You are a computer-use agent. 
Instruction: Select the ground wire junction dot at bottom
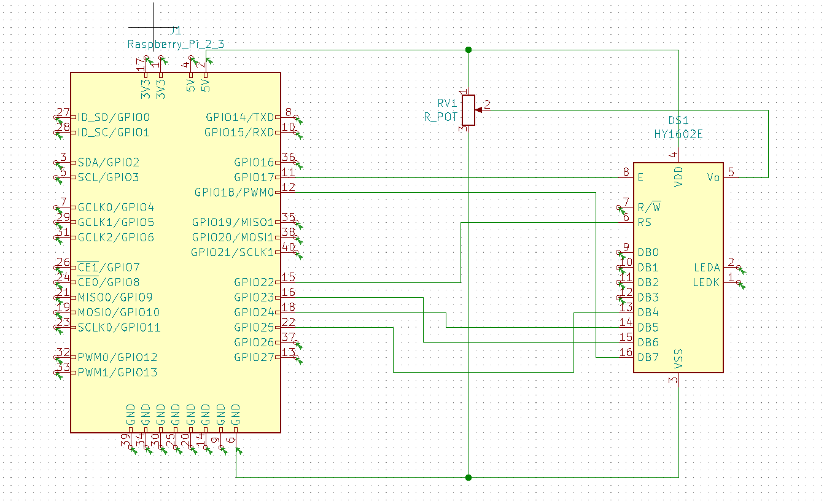[x=468, y=477]
